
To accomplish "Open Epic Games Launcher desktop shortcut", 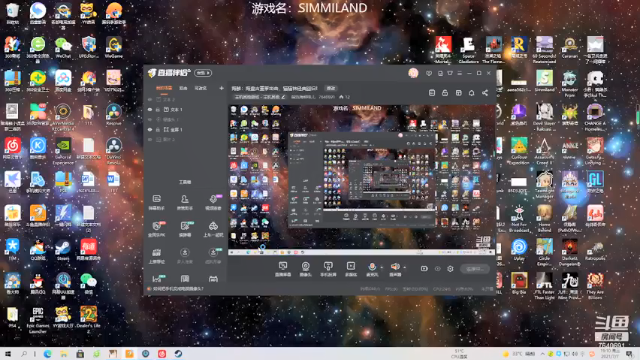I will 38,320.
